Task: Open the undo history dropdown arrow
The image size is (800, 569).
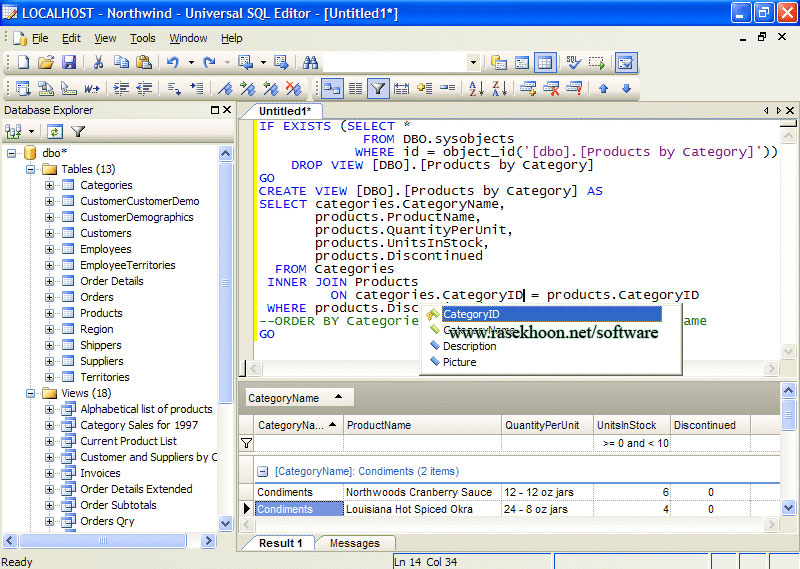Action: (x=191, y=62)
